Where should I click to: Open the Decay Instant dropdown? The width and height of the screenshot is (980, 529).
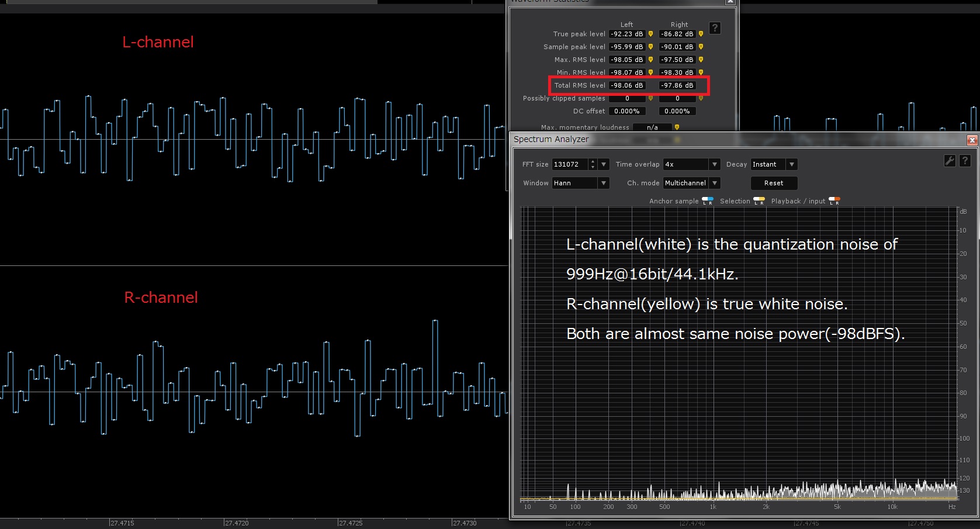(x=774, y=164)
